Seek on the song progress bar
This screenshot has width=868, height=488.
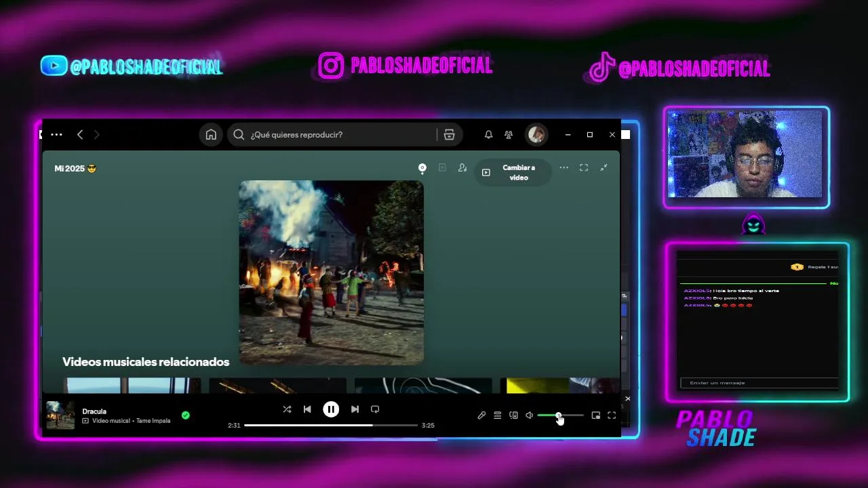click(x=331, y=425)
